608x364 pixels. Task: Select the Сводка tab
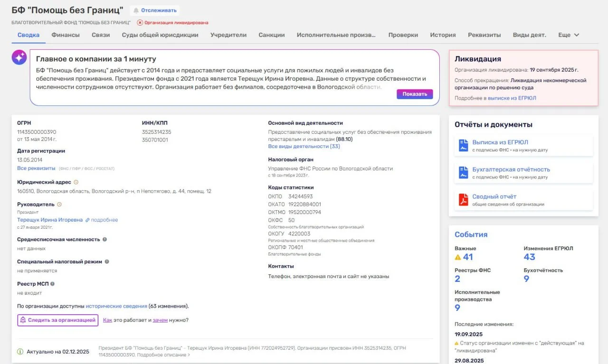coord(28,35)
